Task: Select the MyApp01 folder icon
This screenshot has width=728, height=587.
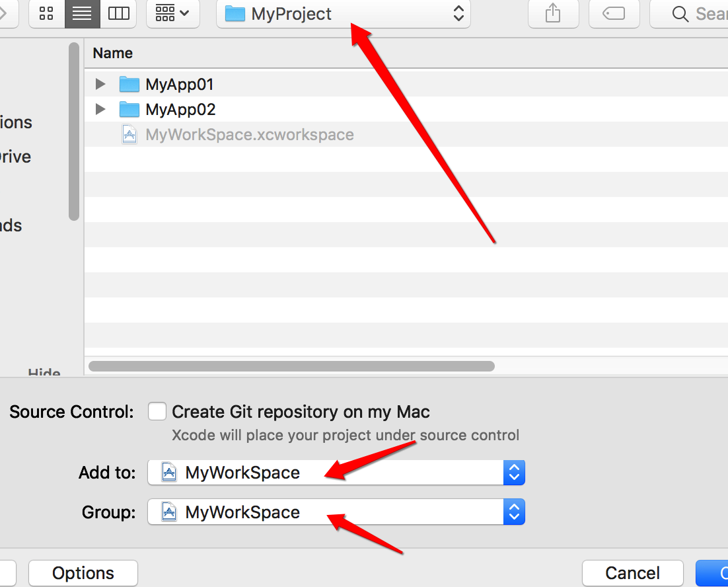Action: (129, 84)
